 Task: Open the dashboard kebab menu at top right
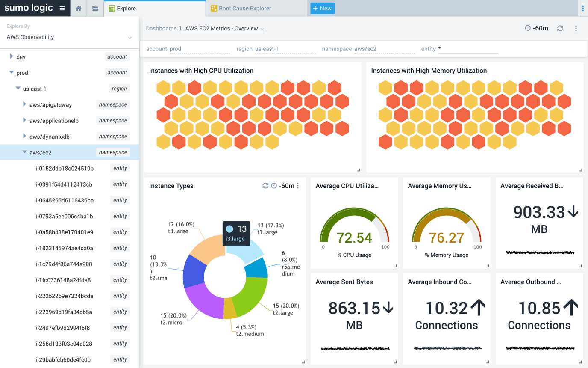coord(576,28)
